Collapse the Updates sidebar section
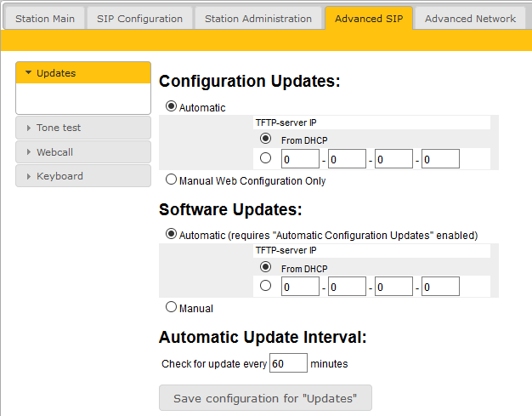 point(82,73)
